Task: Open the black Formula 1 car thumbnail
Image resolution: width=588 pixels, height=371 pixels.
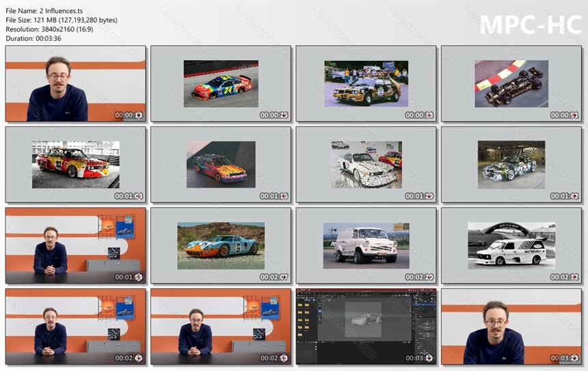Action: [x=511, y=83]
